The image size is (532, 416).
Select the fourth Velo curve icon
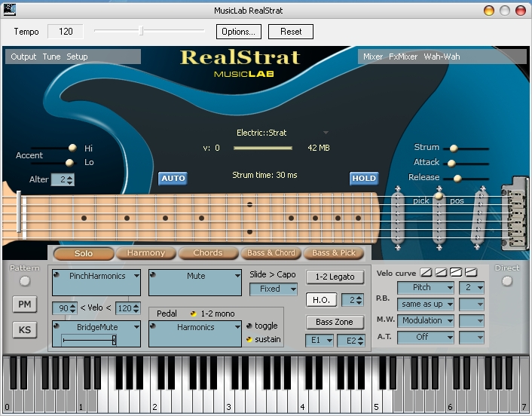pos(471,272)
